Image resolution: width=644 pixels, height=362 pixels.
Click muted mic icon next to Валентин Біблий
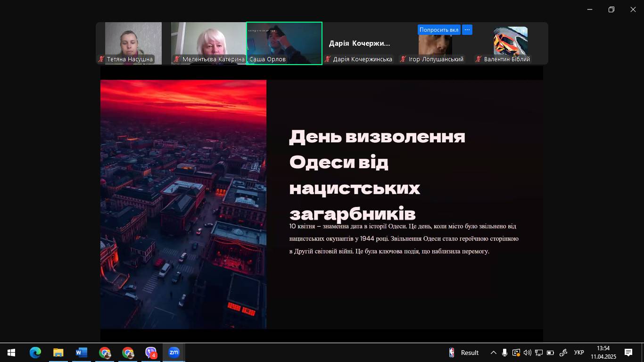click(479, 59)
